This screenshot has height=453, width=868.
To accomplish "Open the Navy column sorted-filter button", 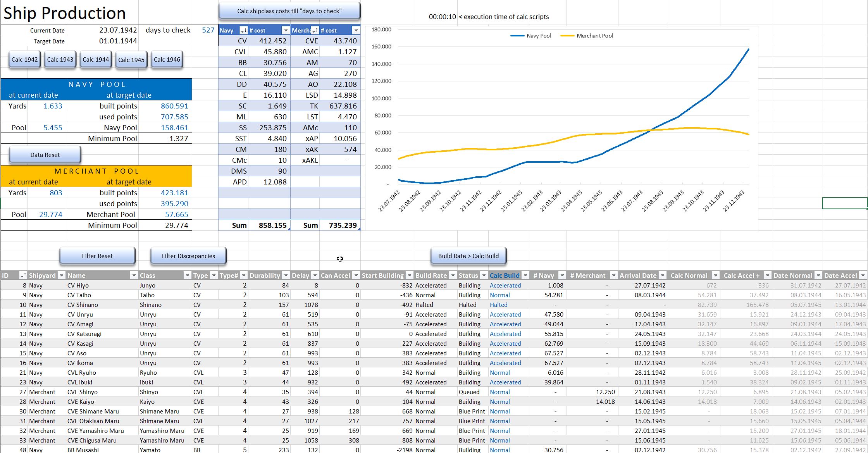I will point(243,30).
